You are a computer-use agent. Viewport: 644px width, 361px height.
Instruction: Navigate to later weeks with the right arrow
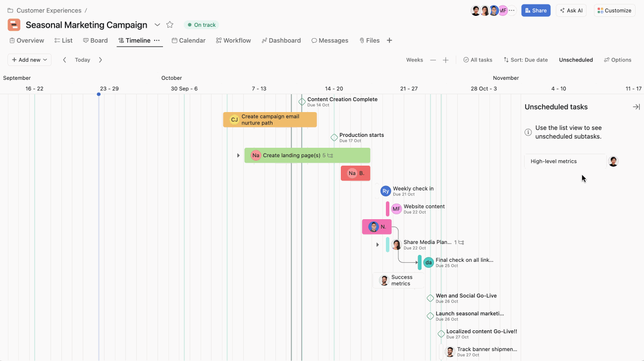tap(100, 60)
